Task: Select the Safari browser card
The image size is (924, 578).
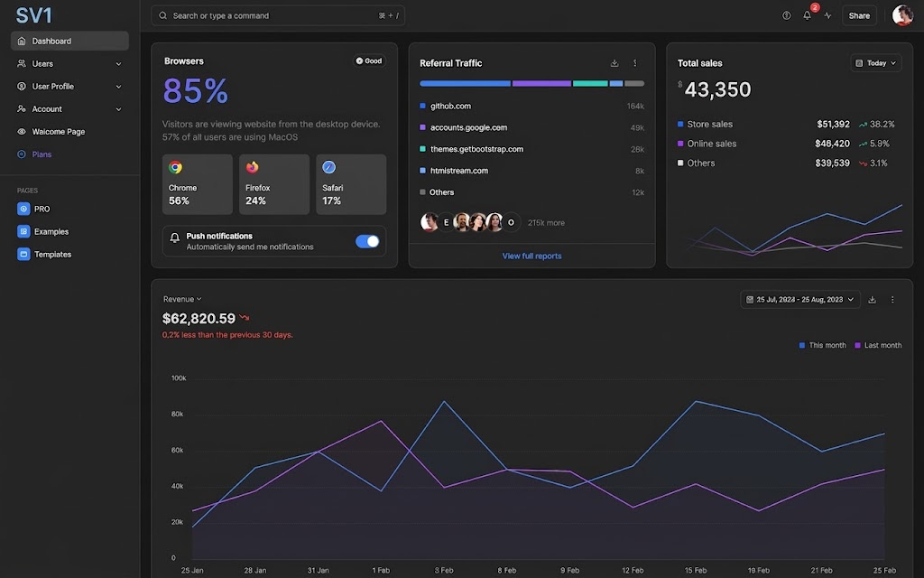Action: coord(351,184)
